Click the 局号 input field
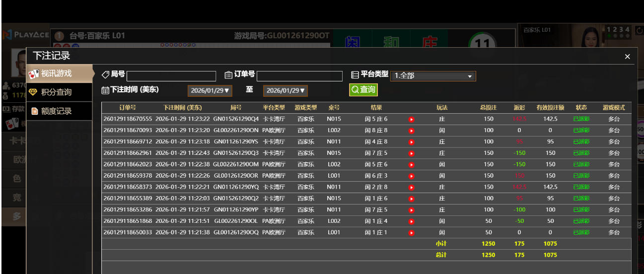 click(x=171, y=76)
